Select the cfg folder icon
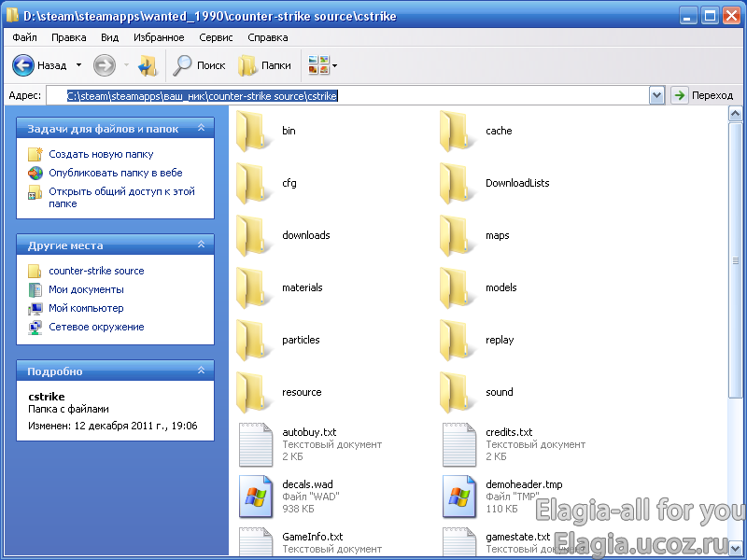This screenshot has width=747, height=560. 252,183
